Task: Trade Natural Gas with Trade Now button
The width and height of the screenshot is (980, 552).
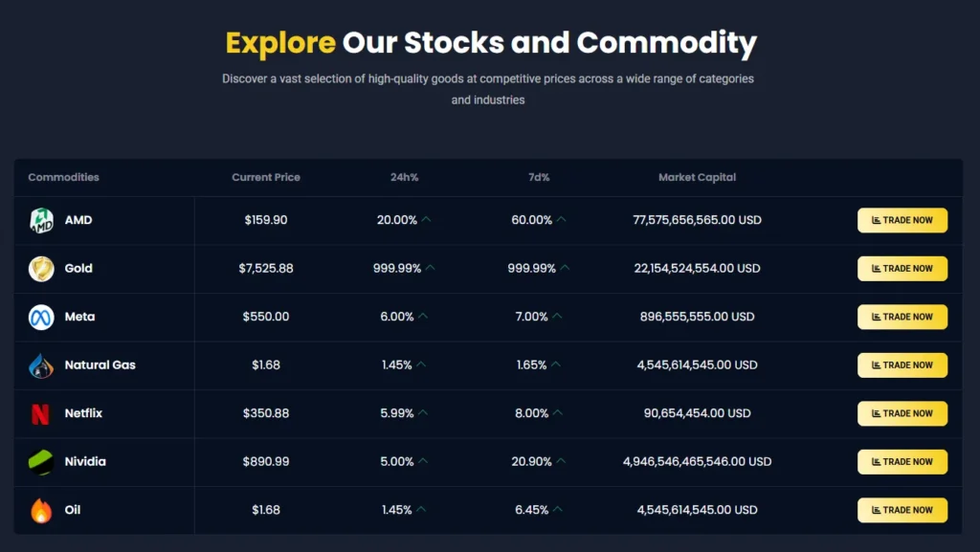Action: pyautogui.click(x=902, y=365)
